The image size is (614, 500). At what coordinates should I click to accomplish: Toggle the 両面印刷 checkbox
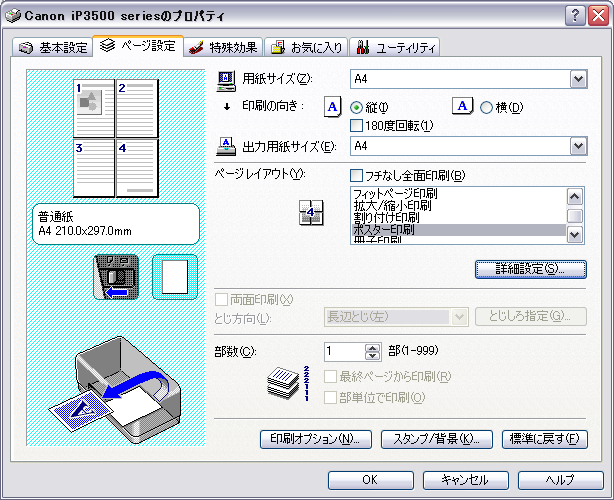point(221,300)
